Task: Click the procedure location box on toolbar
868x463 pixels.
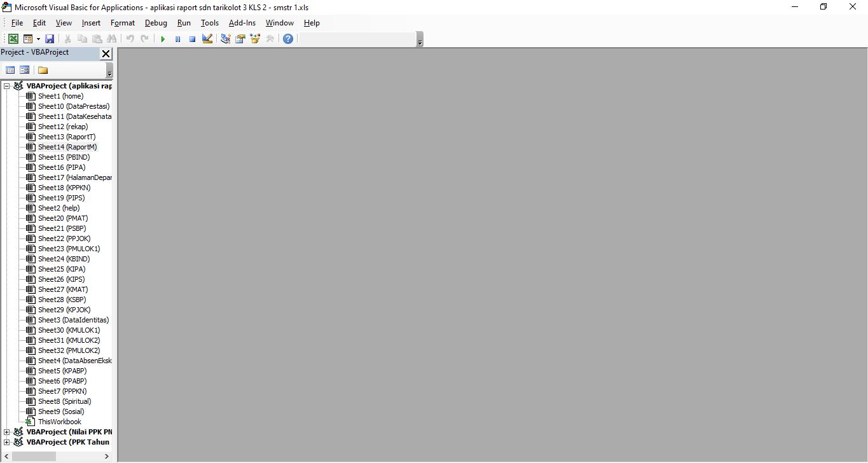Action: pyautogui.click(x=357, y=39)
